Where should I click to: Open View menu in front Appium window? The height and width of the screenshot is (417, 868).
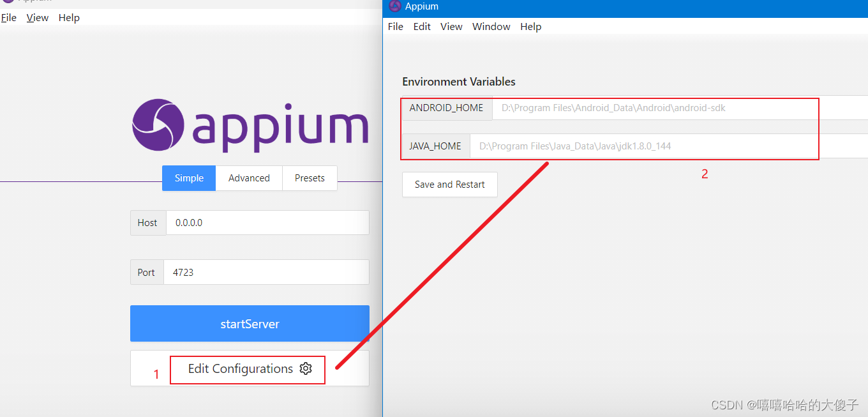coord(451,26)
